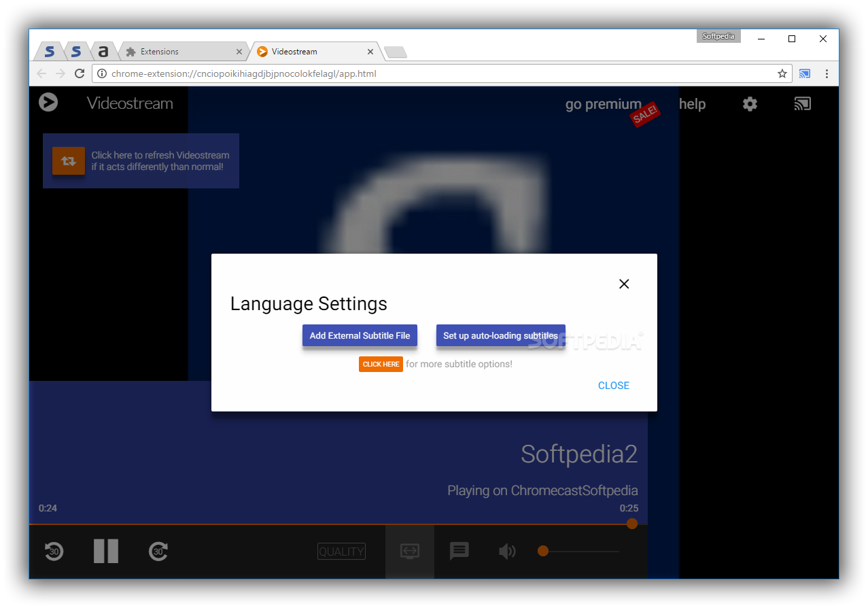This screenshot has width=868, height=608.
Task: Click the browser Back arrow
Action: [42, 73]
